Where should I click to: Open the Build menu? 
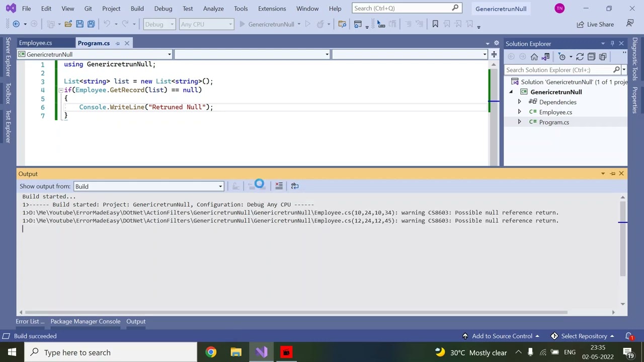[137, 9]
